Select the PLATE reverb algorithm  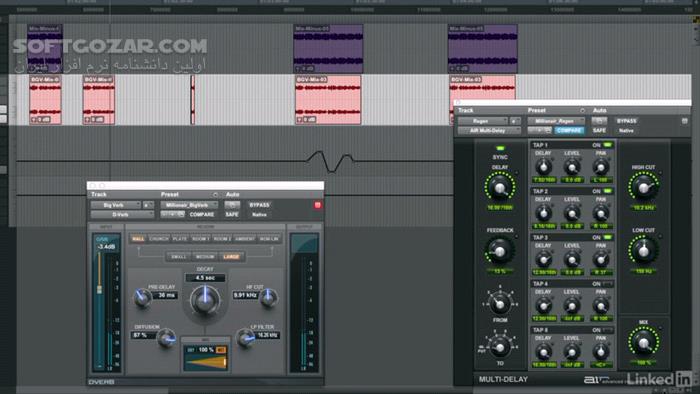click(179, 239)
